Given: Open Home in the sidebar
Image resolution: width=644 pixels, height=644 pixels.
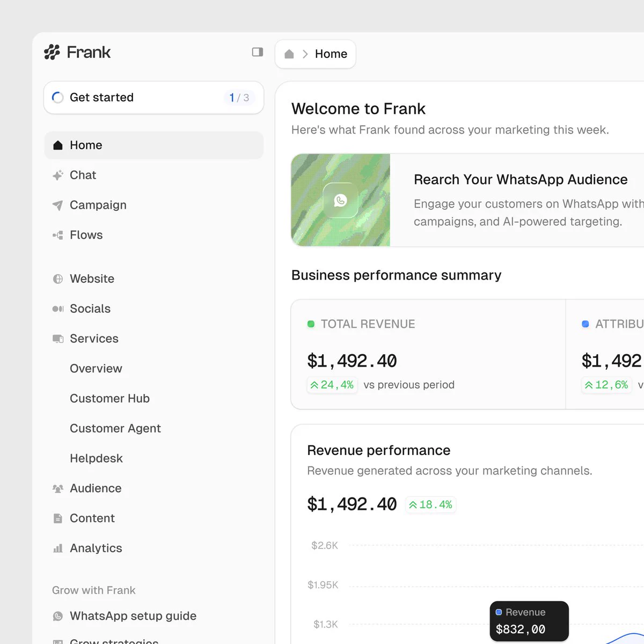Looking at the screenshot, I should tap(153, 145).
